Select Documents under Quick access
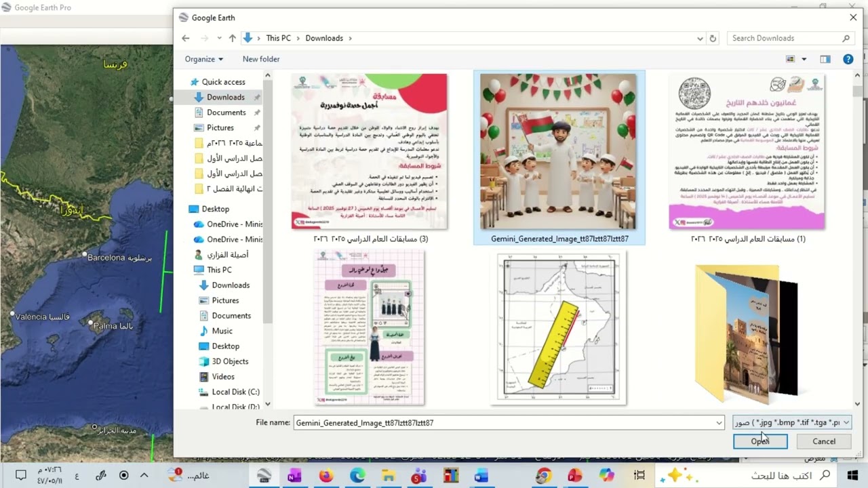 pos(226,113)
